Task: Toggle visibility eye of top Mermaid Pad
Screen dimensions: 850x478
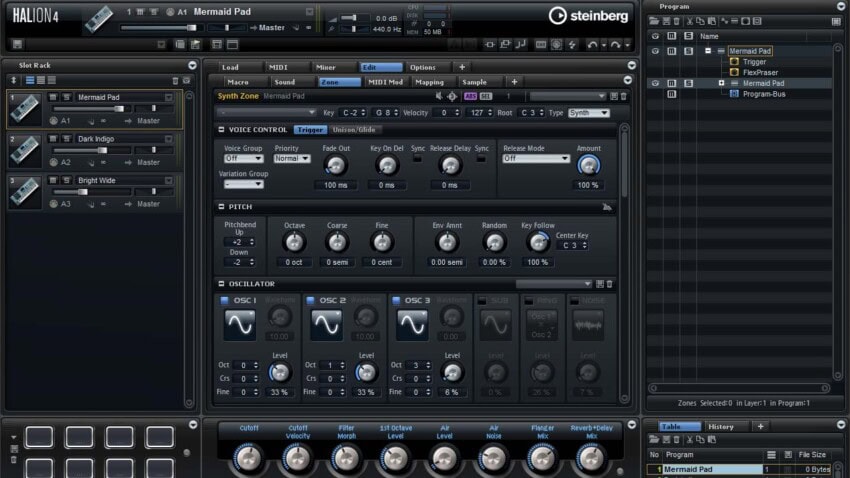Action: coord(656,50)
